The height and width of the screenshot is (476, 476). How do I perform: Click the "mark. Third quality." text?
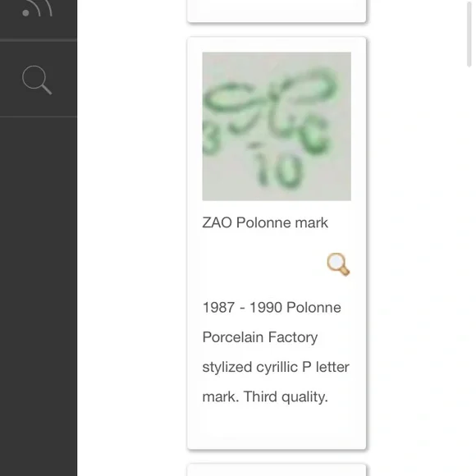[265, 396]
